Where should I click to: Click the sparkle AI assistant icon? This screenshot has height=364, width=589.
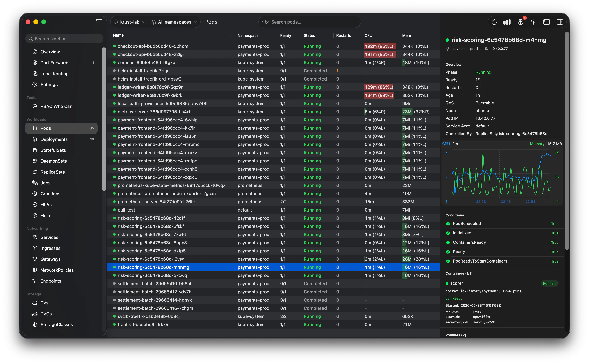(533, 22)
